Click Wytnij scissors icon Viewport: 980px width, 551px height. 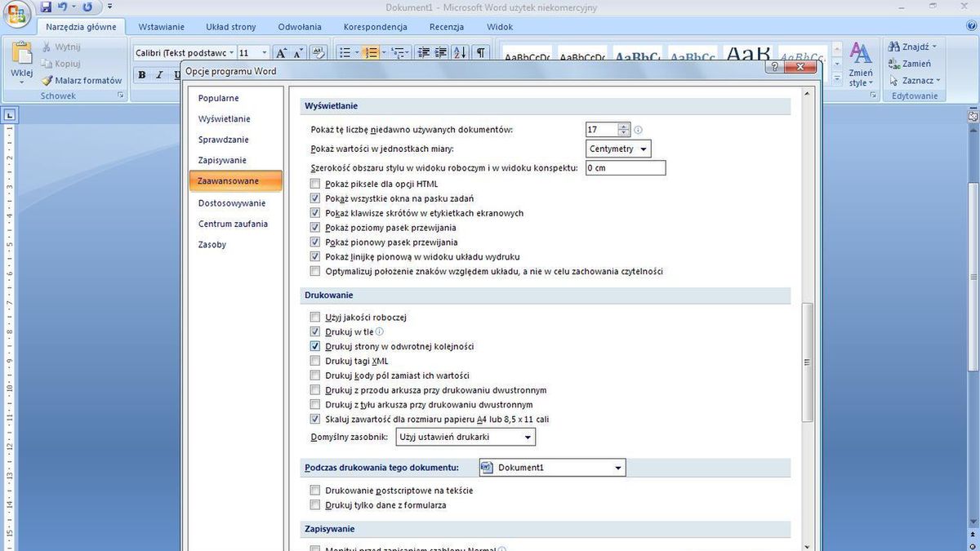coord(47,47)
